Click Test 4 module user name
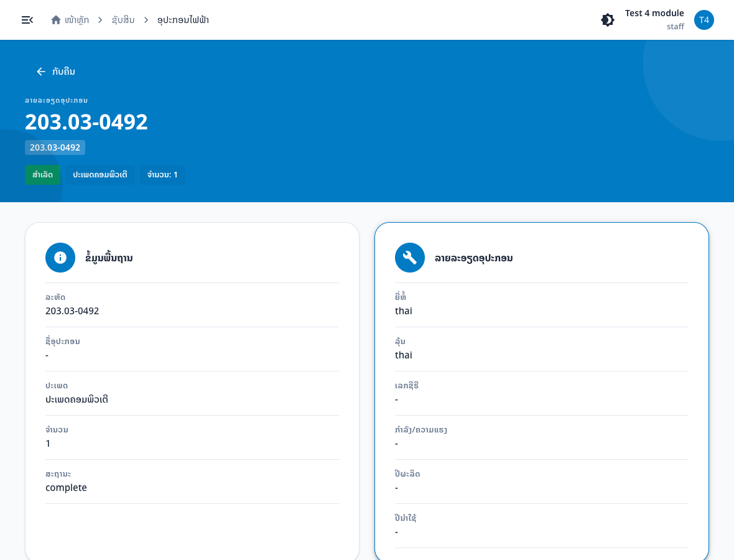 point(654,13)
